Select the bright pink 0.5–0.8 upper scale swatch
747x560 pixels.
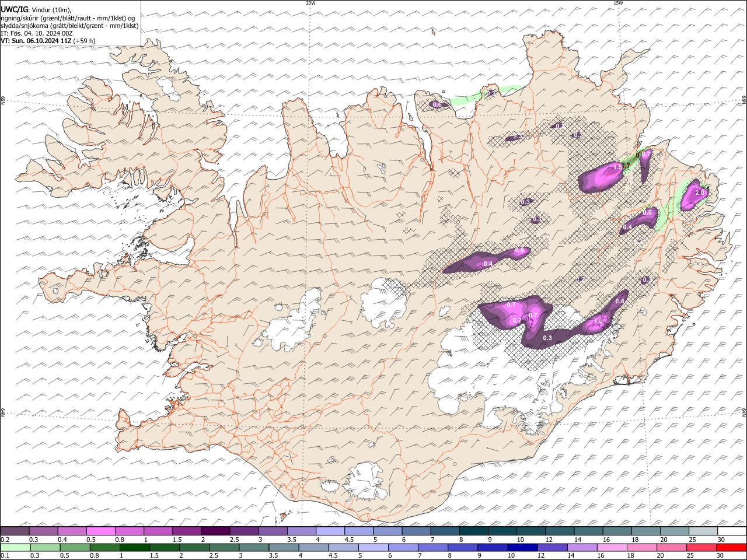[x=100, y=531]
